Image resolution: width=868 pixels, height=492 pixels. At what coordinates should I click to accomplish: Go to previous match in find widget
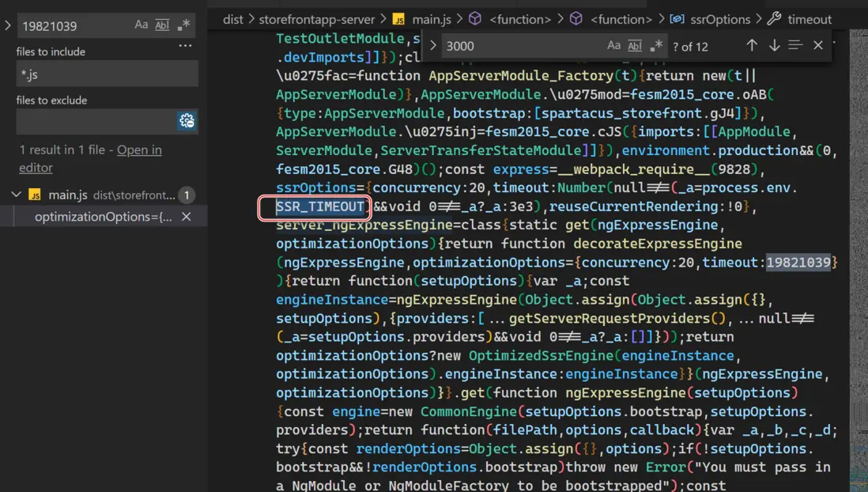coord(751,45)
